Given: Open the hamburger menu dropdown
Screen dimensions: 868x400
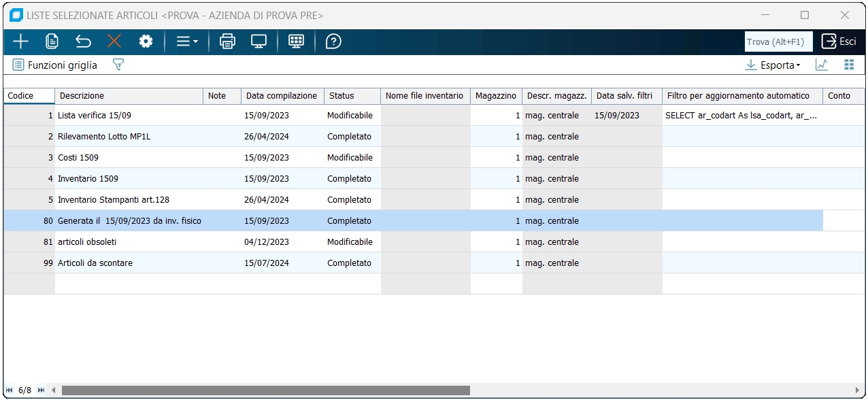Looking at the screenshot, I should 186,41.
